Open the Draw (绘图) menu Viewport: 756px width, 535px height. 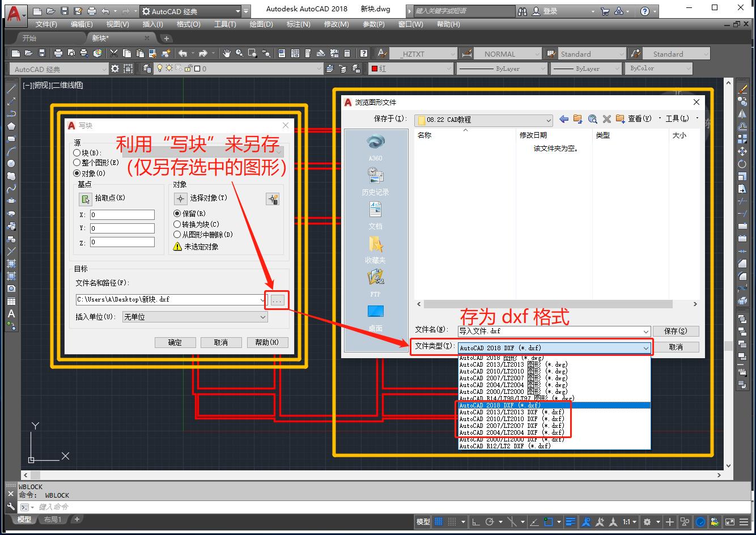261,24
